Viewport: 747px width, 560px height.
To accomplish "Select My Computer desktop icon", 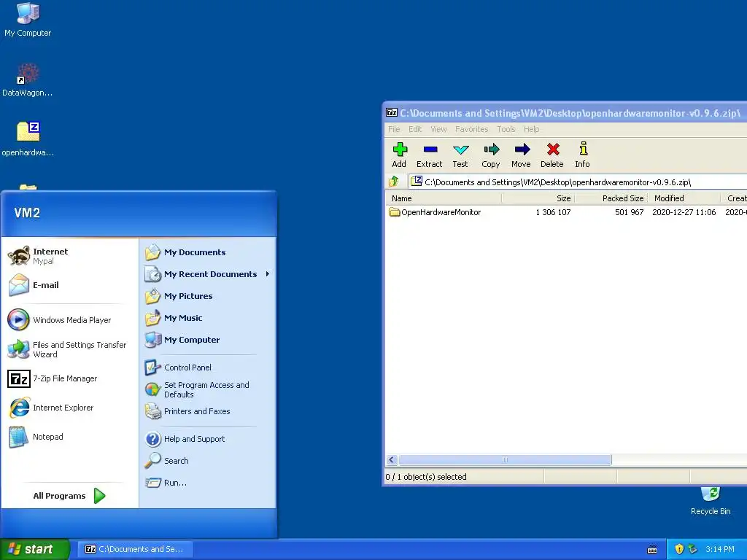I will tap(28, 20).
